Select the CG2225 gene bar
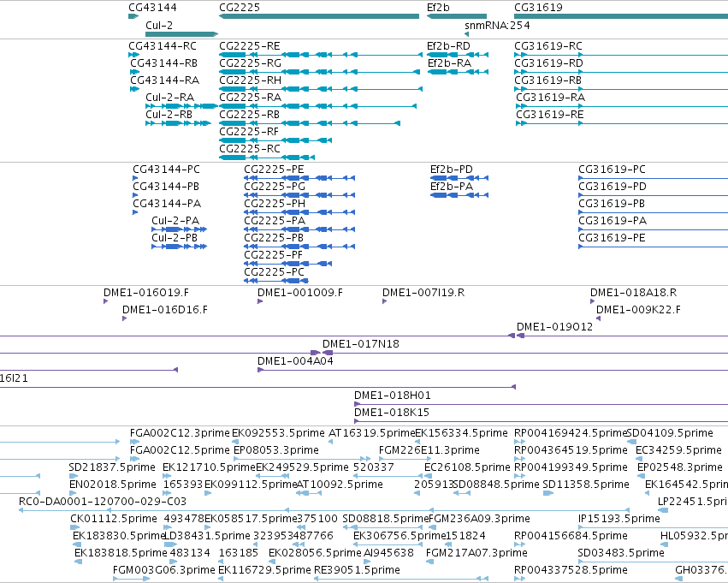The width and height of the screenshot is (728, 583). tap(319, 16)
